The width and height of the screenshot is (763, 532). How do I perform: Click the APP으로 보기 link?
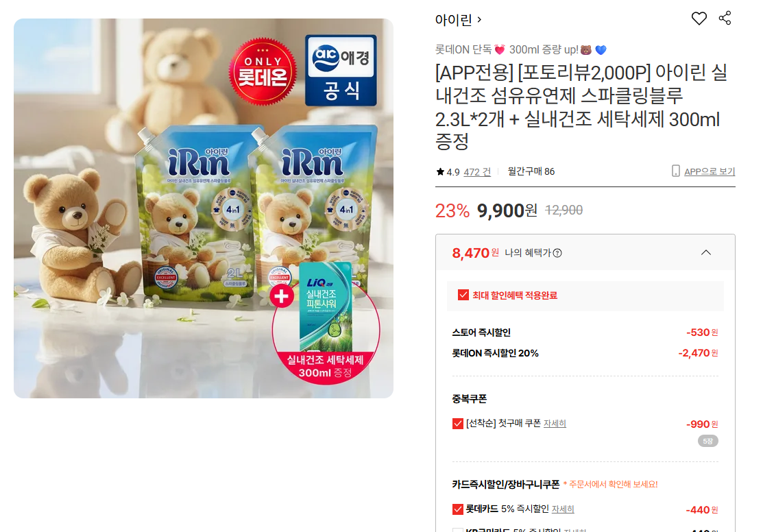coord(710,171)
